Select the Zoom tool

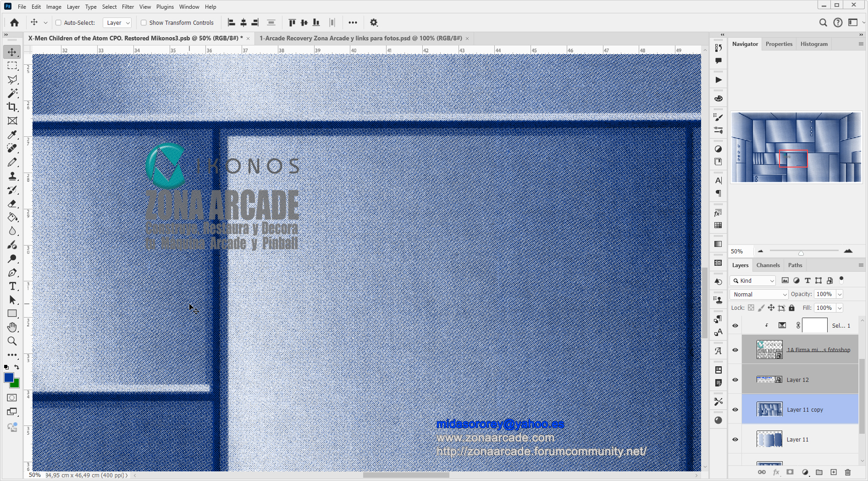point(12,341)
